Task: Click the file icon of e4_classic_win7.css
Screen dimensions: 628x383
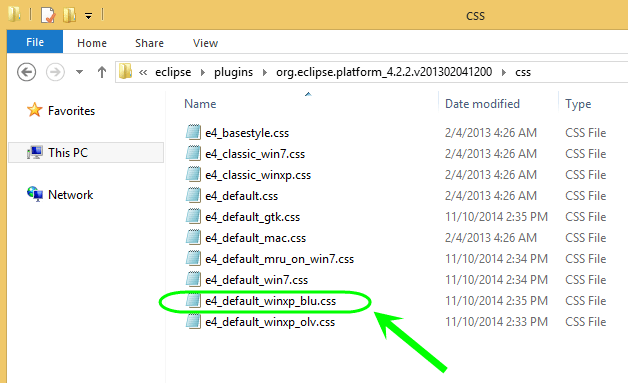Action: point(193,153)
